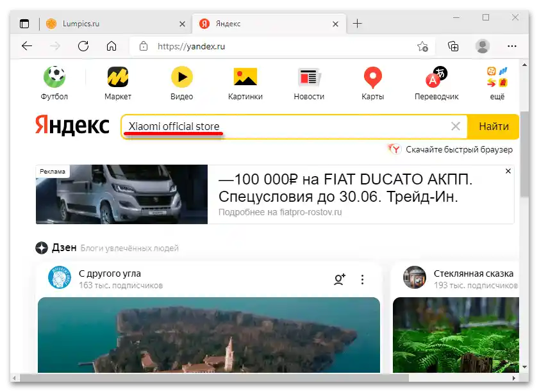Open Яндекс Карты maps
The width and height of the screenshot is (539, 392).
pyautogui.click(x=372, y=83)
